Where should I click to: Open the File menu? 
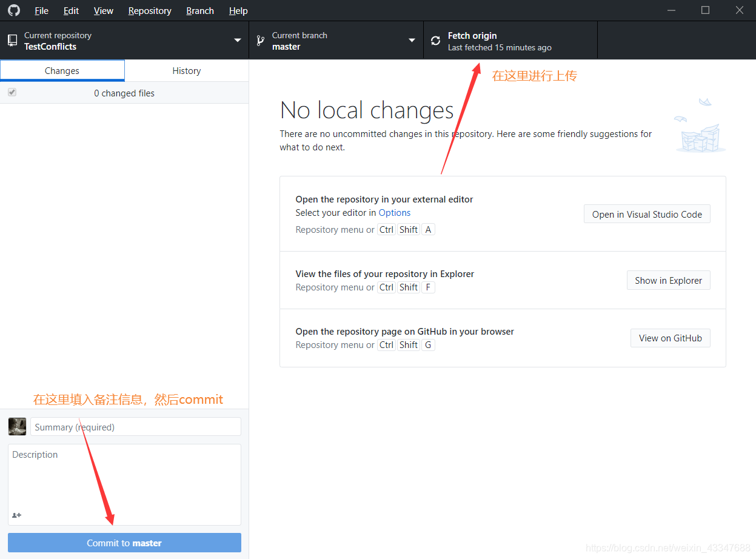coord(41,11)
